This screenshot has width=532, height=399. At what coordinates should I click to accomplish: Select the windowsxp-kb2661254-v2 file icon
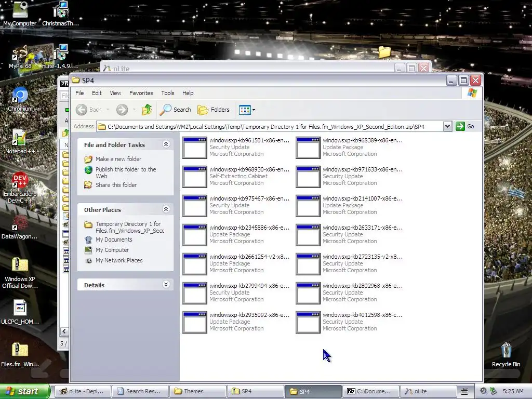195,264
